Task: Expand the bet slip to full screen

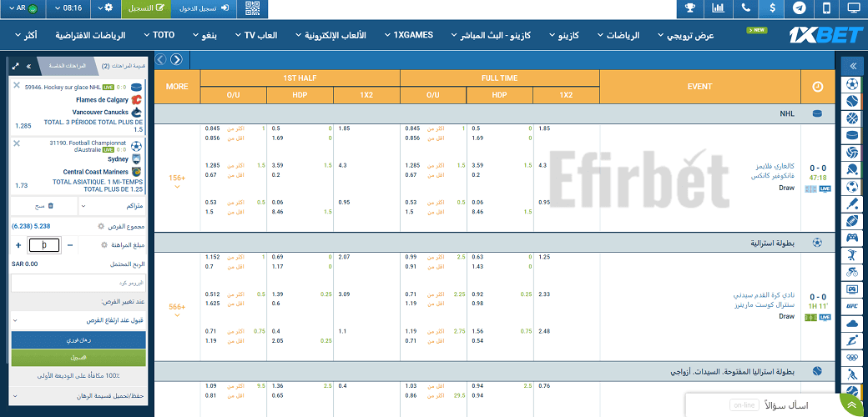Action: click(x=16, y=66)
